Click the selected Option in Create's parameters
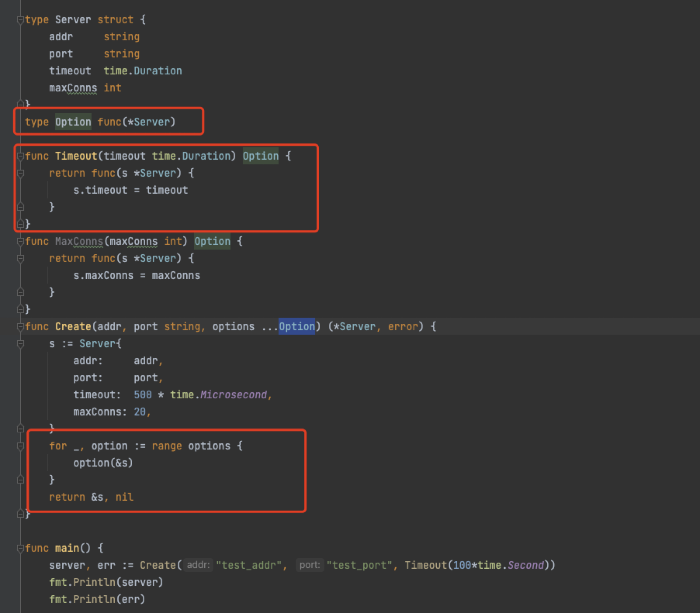The height and width of the screenshot is (613, 700). [297, 327]
